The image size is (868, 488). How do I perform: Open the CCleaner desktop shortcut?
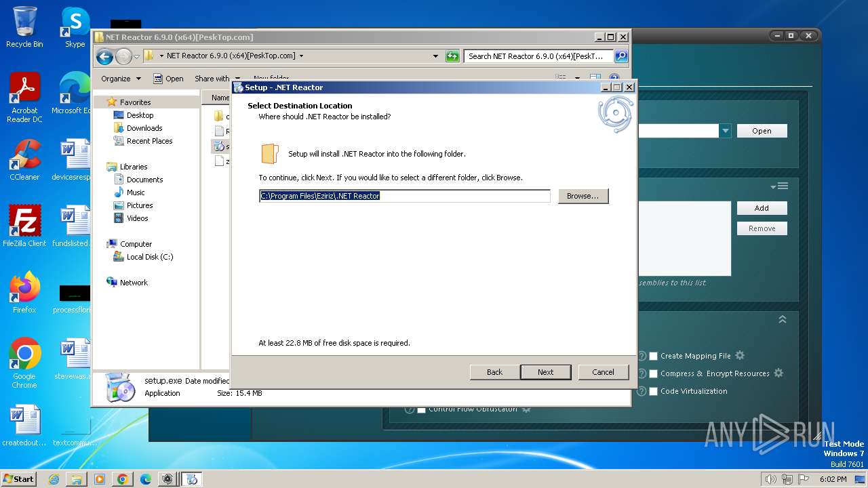pyautogui.click(x=24, y=160)
